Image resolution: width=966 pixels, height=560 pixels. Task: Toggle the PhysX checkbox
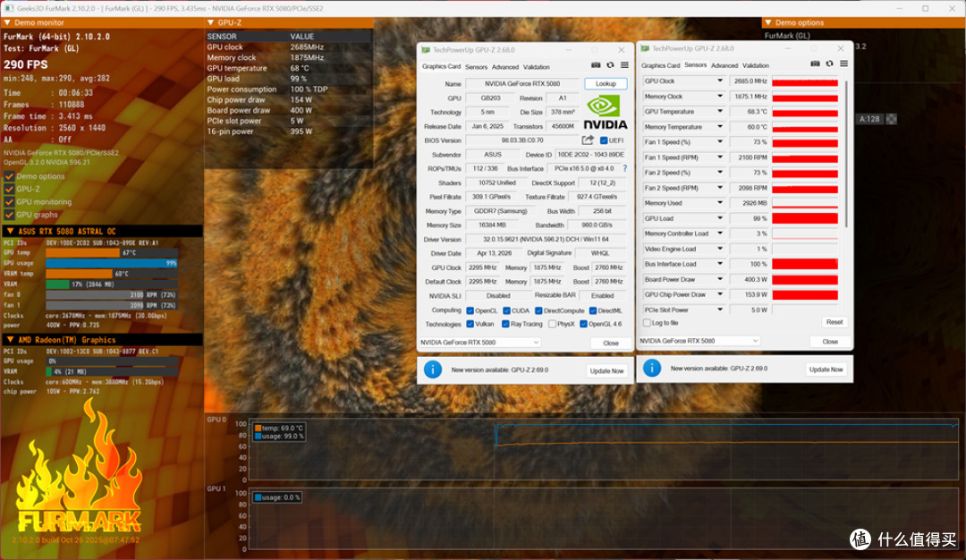click(x=553, y=324)
